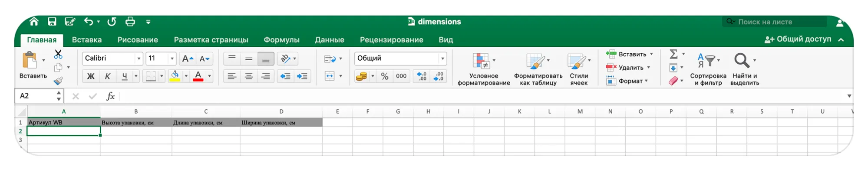
Task: Toggle wrap text in cell
Action: [330, 59]
